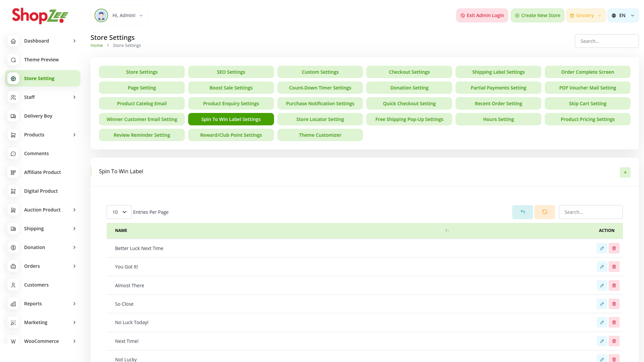644x362 pixels.
Task: Switch to SEO Settings tab
Action: [231, 72]
